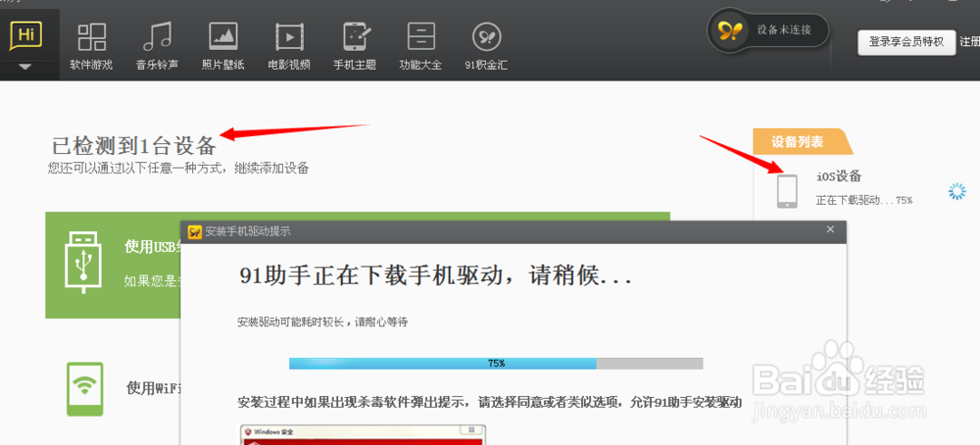The width and height of the screenshot is (980, 445).
Task: Click the phone icon beside iOS设备
Action: click(x=787, y=190)
